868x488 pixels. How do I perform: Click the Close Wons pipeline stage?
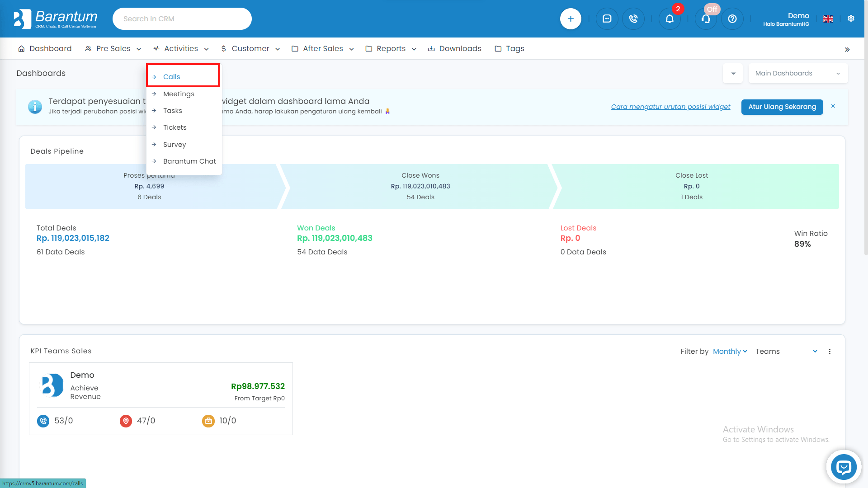point(420,186)
